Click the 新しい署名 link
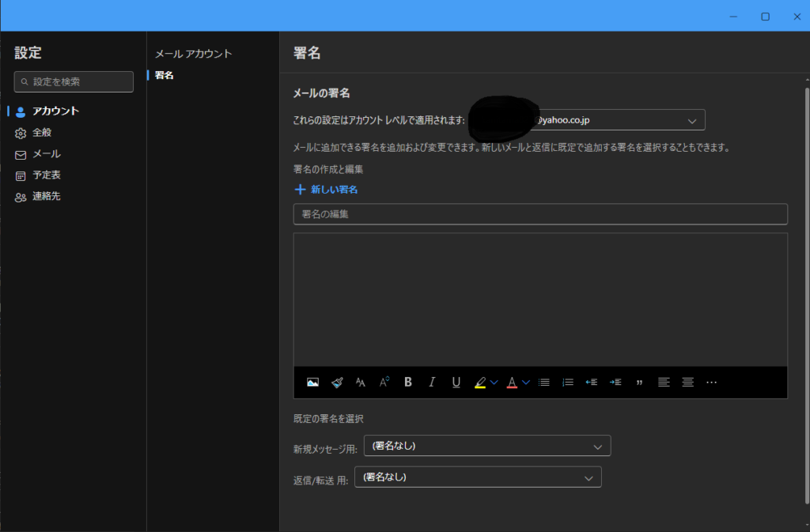This screenshot has width=810, height=532. tap(327, 190)
